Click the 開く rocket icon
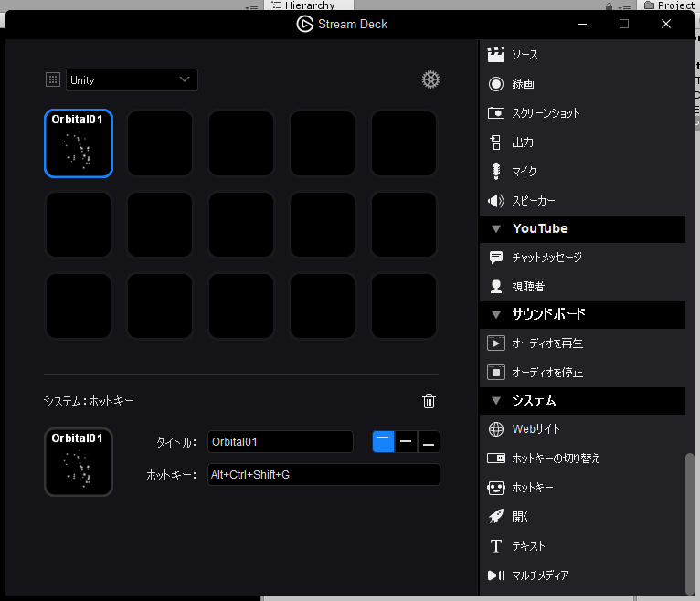The width and height of the screenshot is (700, 601). click(x=496, y=517)
